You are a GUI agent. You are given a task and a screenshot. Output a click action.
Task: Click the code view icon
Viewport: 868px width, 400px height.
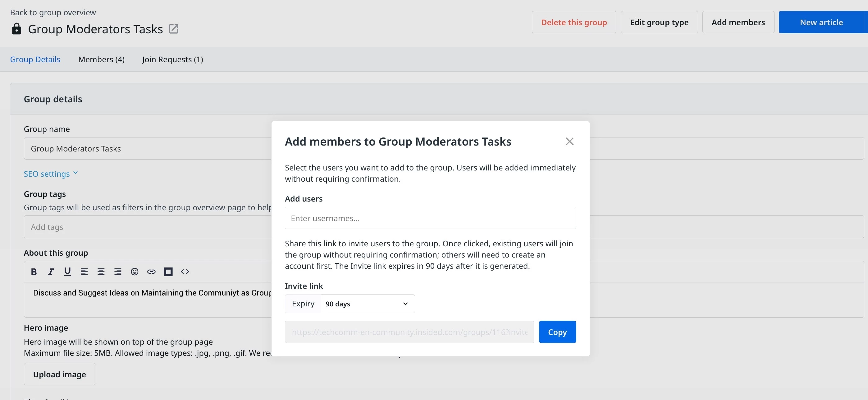185,272
